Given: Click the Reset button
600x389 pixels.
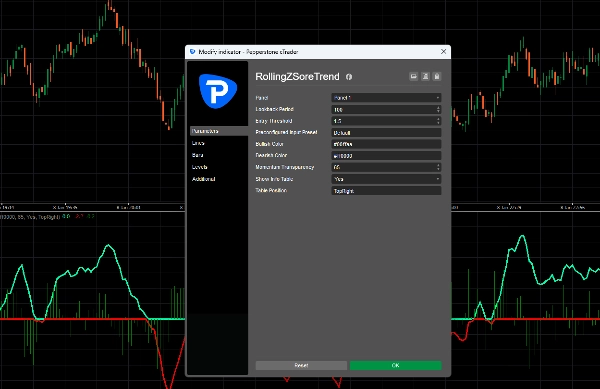Looking at the screenshot, I should coord(301,365).
